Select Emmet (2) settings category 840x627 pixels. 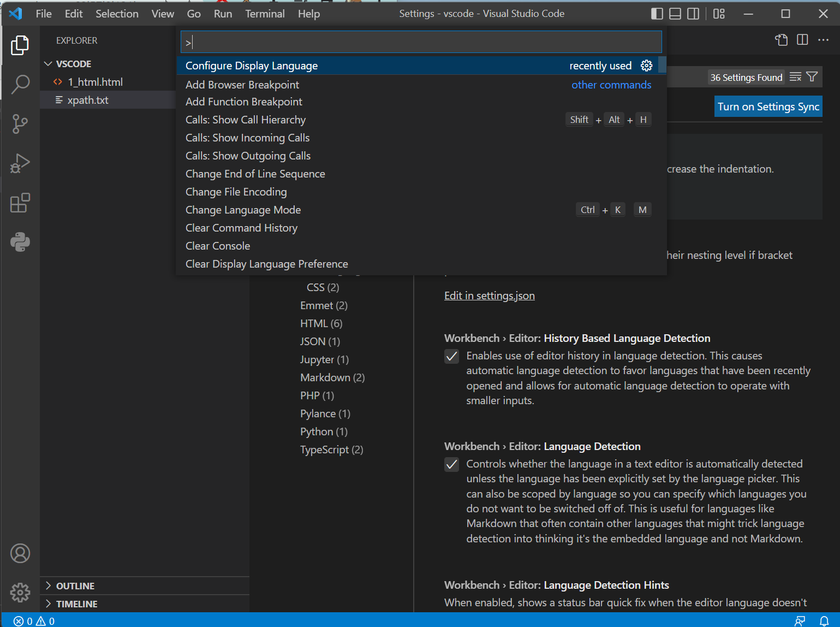[x=324, y=305]
